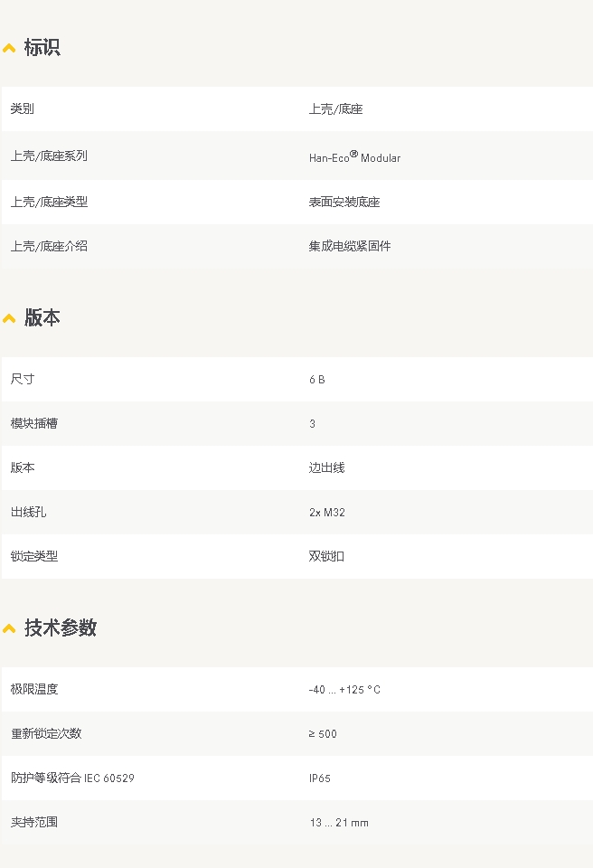Image resolution: width=593 pixels, height=868 pixels.
Task: Collapse the 技术参数 section chevron icon
Action: coord(9,628)
